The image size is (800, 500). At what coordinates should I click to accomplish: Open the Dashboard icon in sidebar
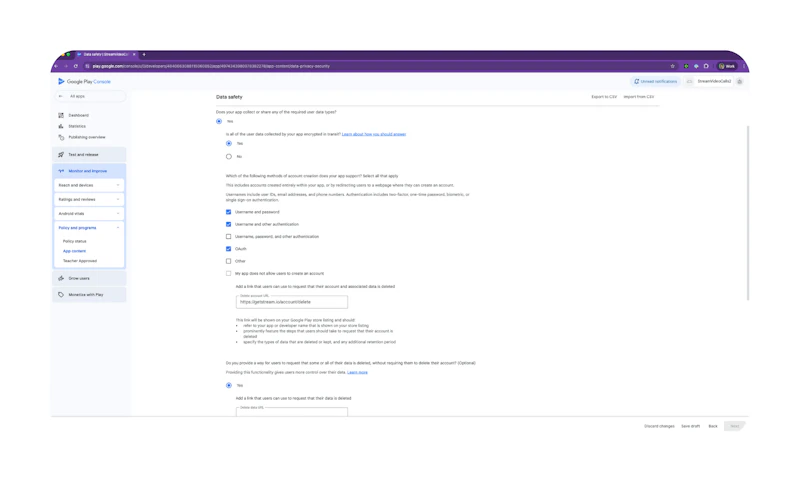pyautogui.click(x=61, y=115)
